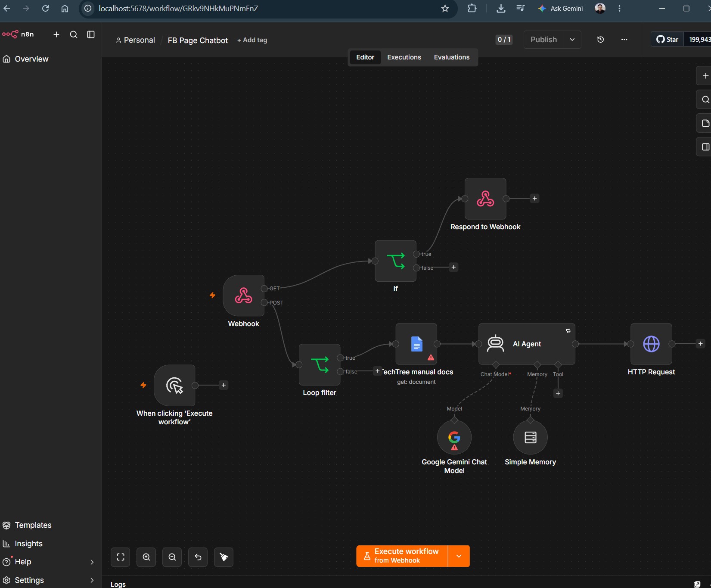711x588 pixels.
Task: Click the zoom to fit canvas button
Action: click(121, 557)
